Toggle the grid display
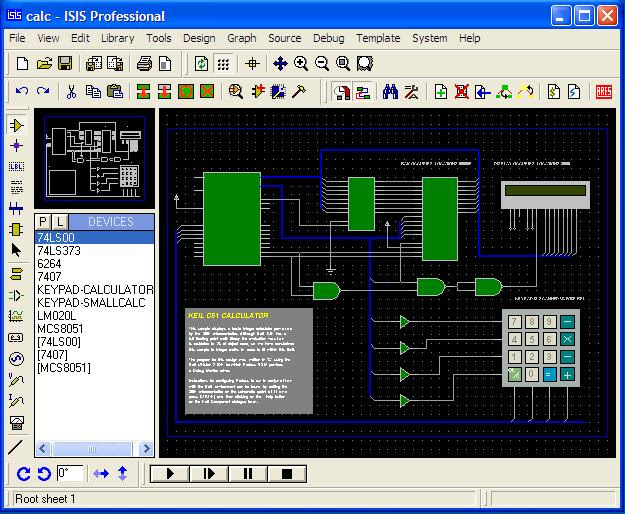625x514 pixels. pos(223,64)
